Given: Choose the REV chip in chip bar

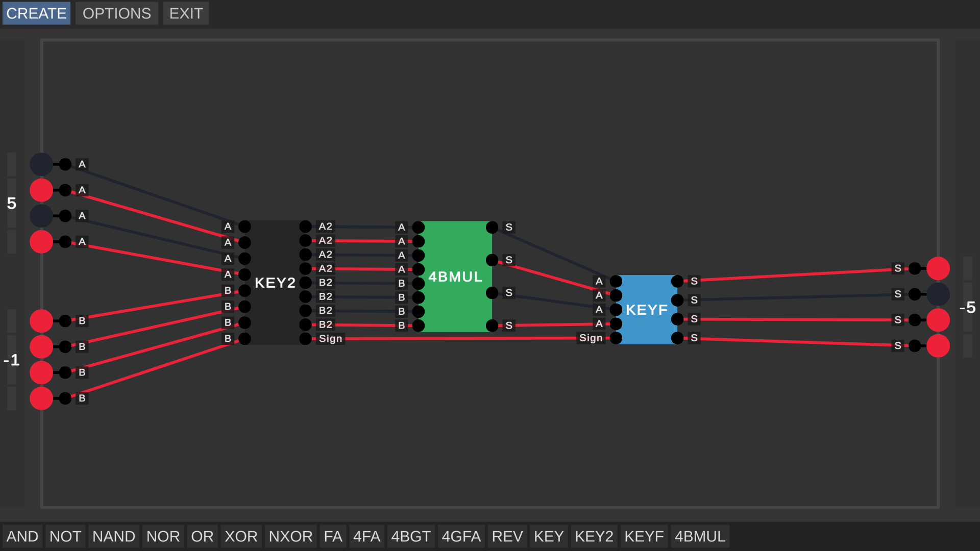Looking at the screenshot, I should 507,536.
